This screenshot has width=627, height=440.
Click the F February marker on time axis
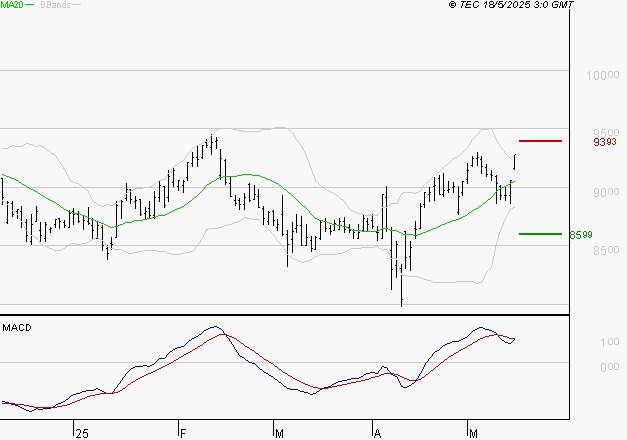click(183, 434)
